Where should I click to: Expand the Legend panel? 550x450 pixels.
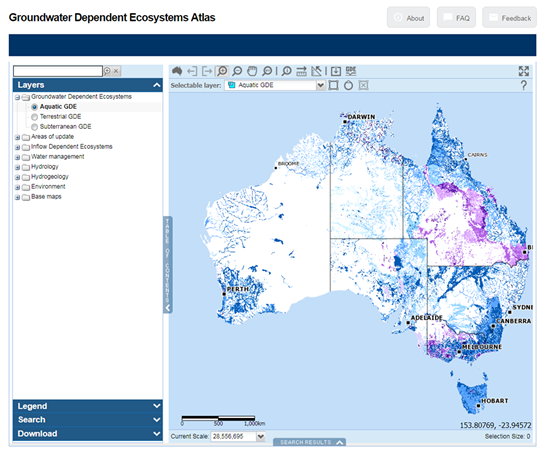point(88,406)
